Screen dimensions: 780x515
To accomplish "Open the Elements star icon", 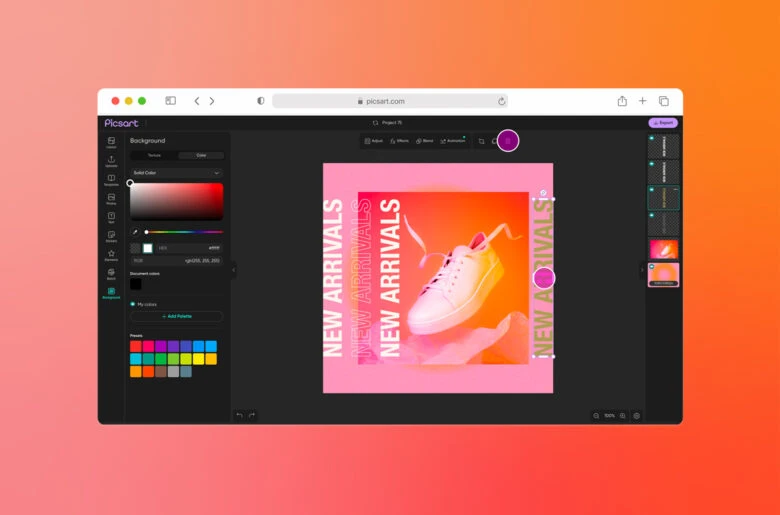I will pyautogui.click(x=111, y=255).
